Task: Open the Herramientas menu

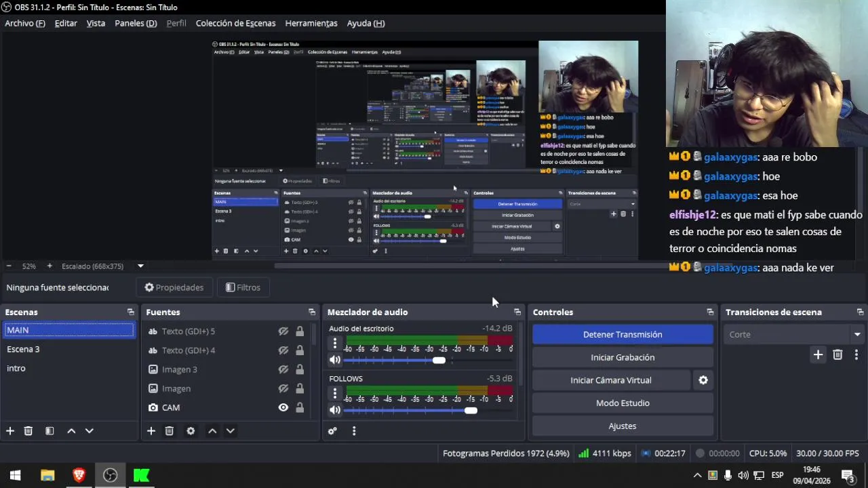Action: [311, 23]
